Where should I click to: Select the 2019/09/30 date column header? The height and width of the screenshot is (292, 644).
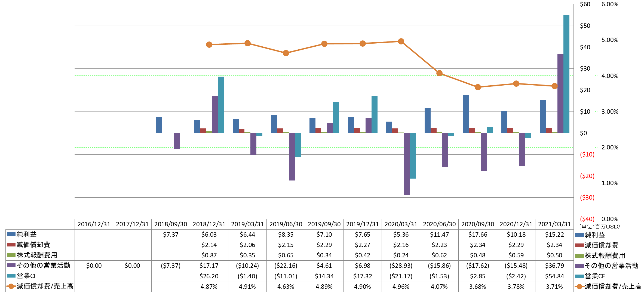(x=324, y=224)
